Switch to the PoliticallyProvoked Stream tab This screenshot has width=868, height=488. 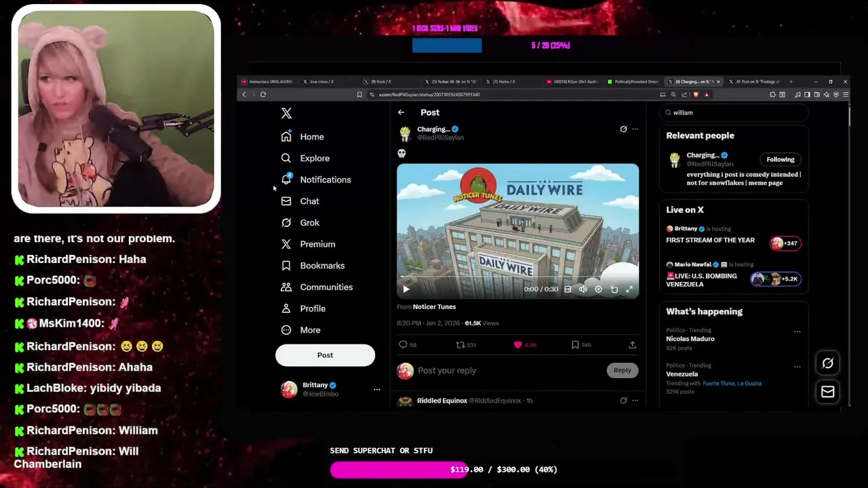(633, 81)
